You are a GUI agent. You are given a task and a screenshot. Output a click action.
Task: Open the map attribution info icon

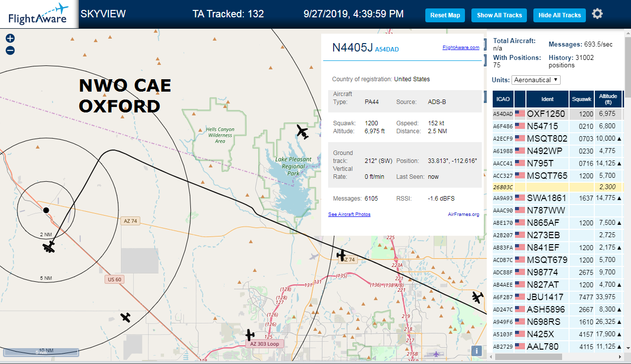click(x=476, y=351)
